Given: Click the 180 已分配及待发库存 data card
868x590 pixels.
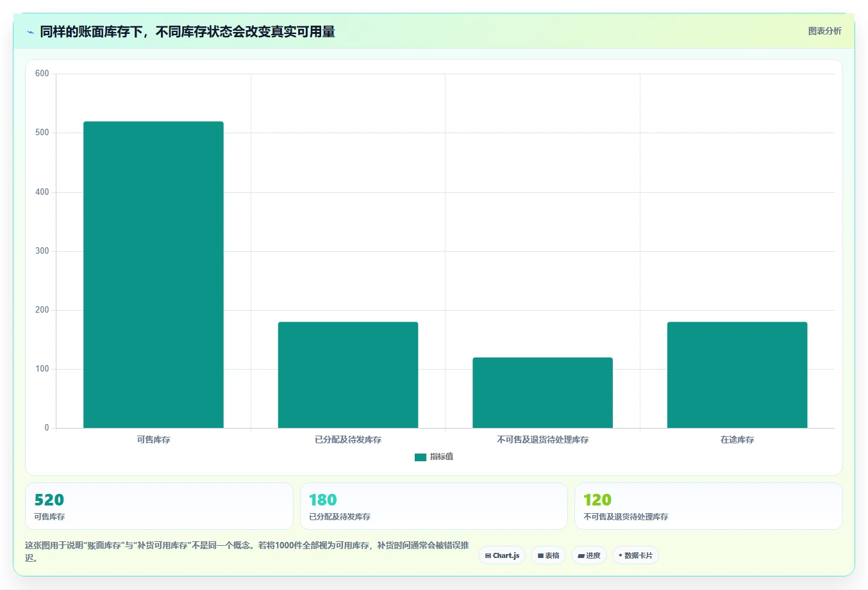Looking at the screenshot, I should pyautogui.click(x=434, y=506).
